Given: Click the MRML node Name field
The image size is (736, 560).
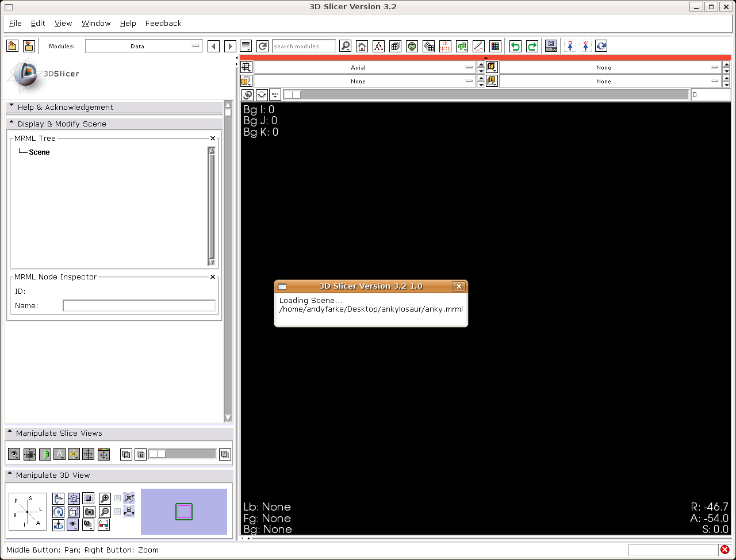Looking at the screenshot, I should pyautogui.click(x=139, y=306).
